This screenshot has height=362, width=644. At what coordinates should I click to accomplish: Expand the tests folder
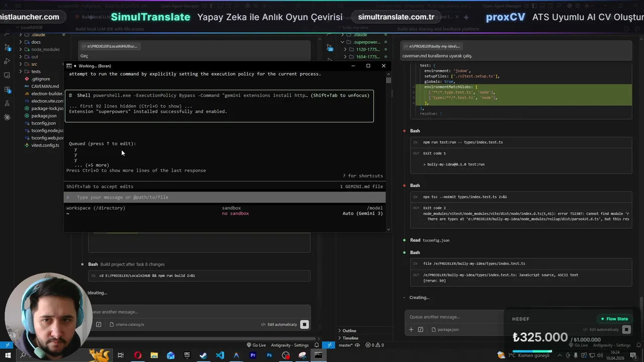36,71
